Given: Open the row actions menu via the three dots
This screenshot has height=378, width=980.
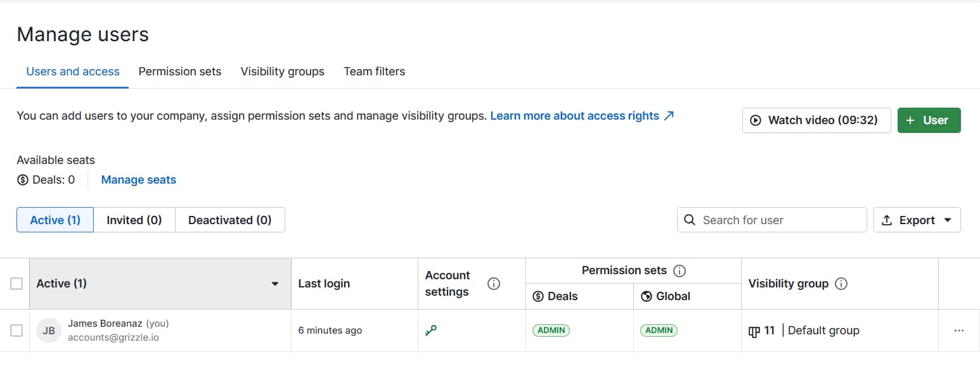Looking at the screenshot, I should 958,330.
